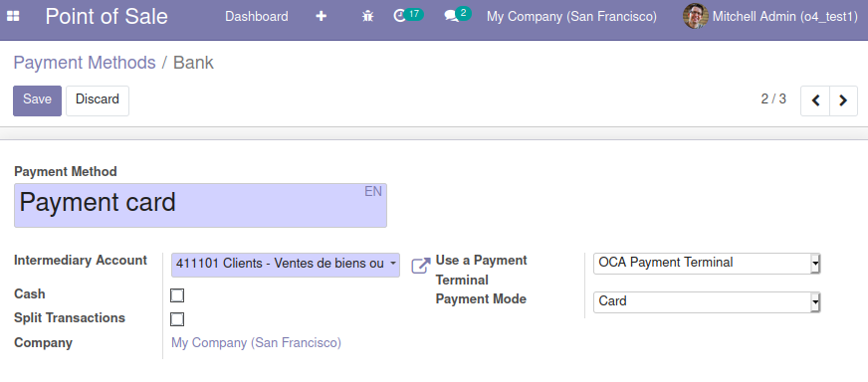Click the Point of Sale app title
Image resolution: width=868 pixels, height=382 pixels.
[x=107, y=17]
